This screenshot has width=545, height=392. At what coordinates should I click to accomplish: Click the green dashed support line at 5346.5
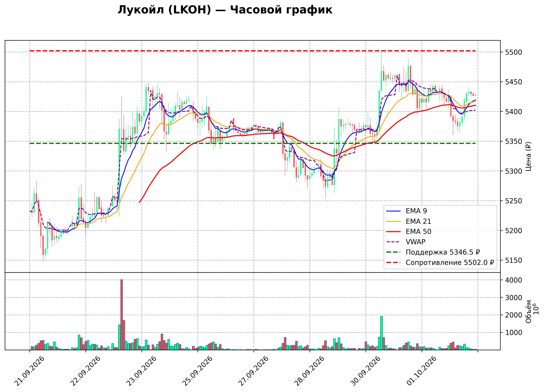tap(252, 143)
